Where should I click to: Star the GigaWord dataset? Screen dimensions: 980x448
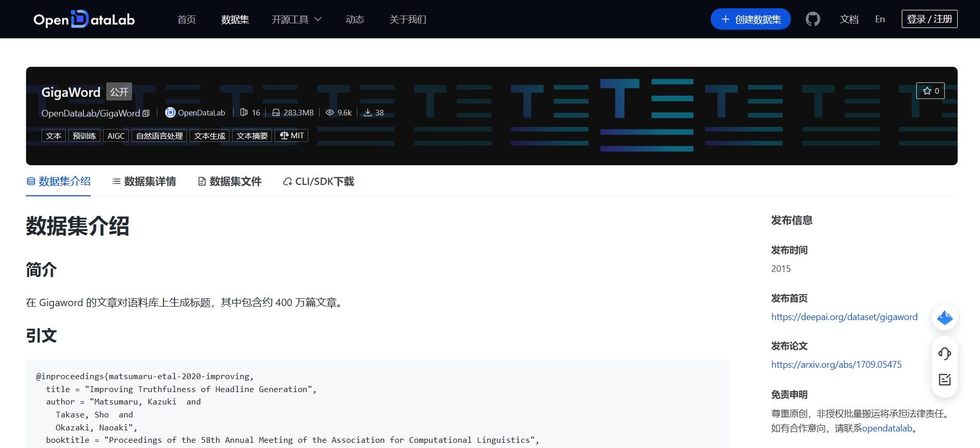pos(930,91)
